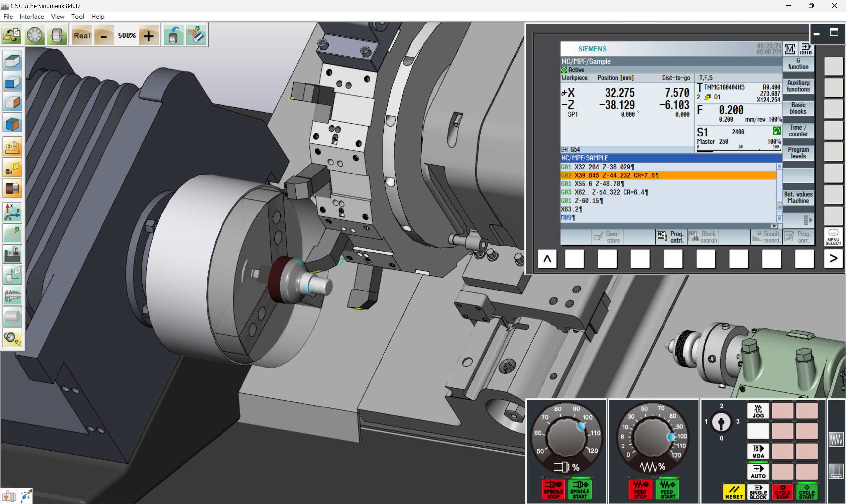The image size is (846, 504).
Task: Click the feed waveform panel icon
Action: (836, 440)
